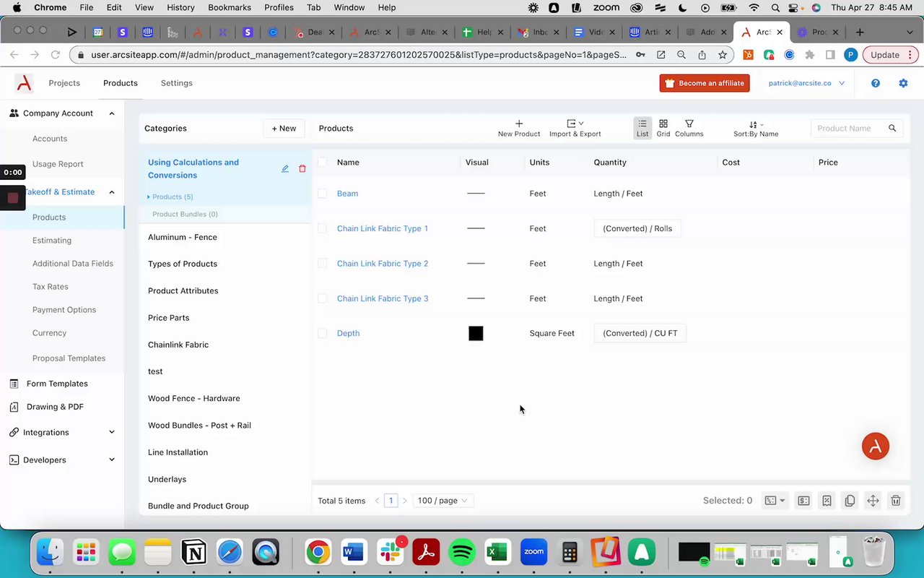Select the Aluminum - Fence category
The width and height of the screenshot is (924, 578).
point(183,237)
